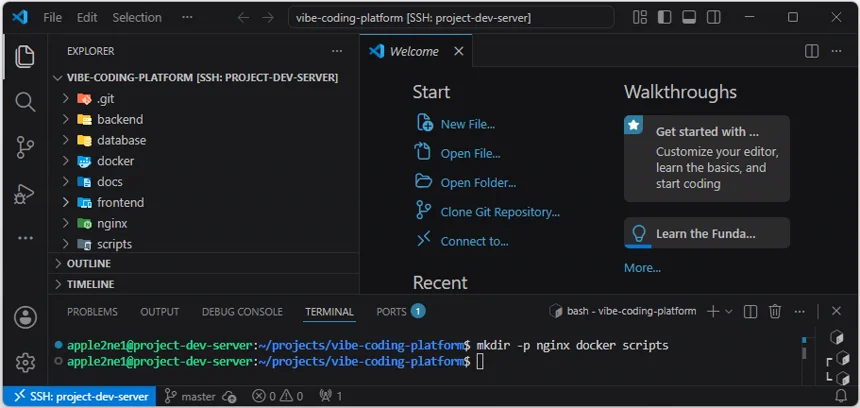Image resolution: width=860 pixels, height=408 pixels.
Task: Open the Selection menu
Action: (x=137, y=18)
